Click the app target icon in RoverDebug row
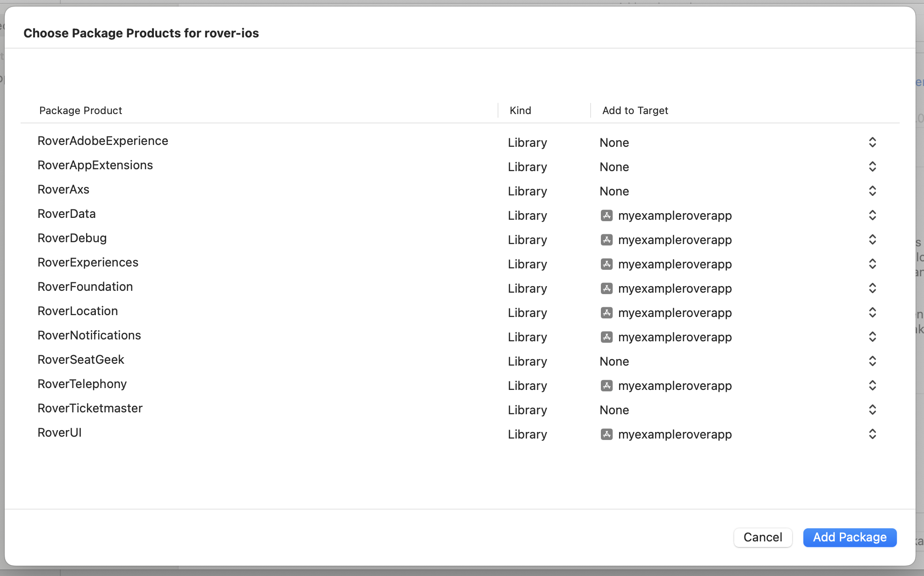Viewport: 924px width, 576px height. [x=606, y=240]
